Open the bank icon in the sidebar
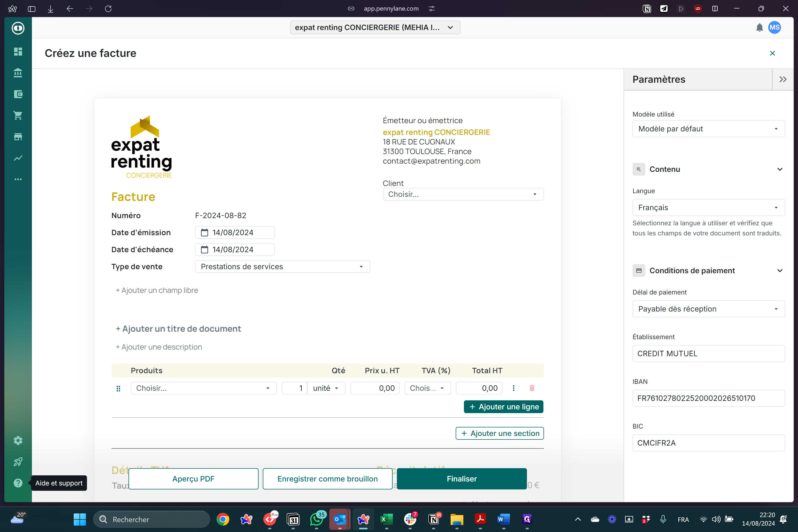The height and width of the screenshot is (532, 798). pyautogui.click(x=18, y=73)
